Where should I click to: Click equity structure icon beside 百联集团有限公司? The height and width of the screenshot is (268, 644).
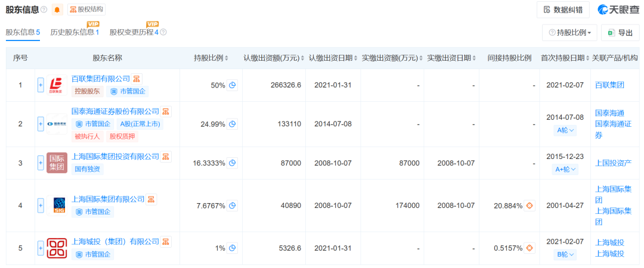coord(137,79)
